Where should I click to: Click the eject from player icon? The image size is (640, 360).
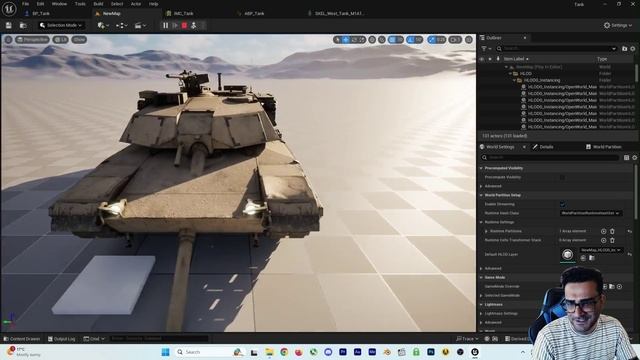193,25
